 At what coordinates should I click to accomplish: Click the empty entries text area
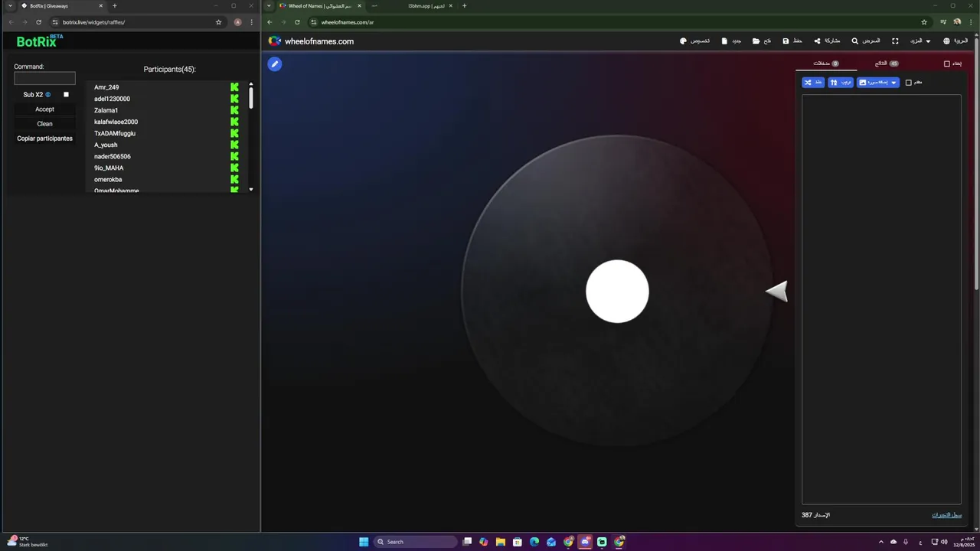(x=881, y=299)
